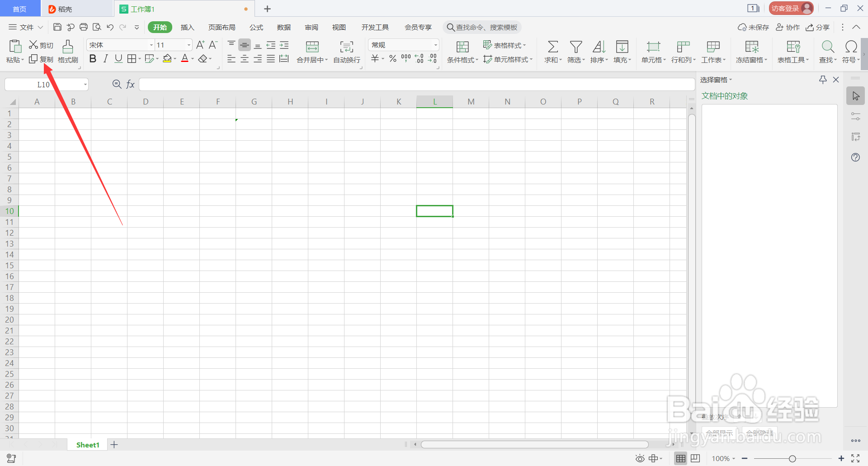Open the font size 11 dropdown
This screenshot has height=466, width=868.
189,45
